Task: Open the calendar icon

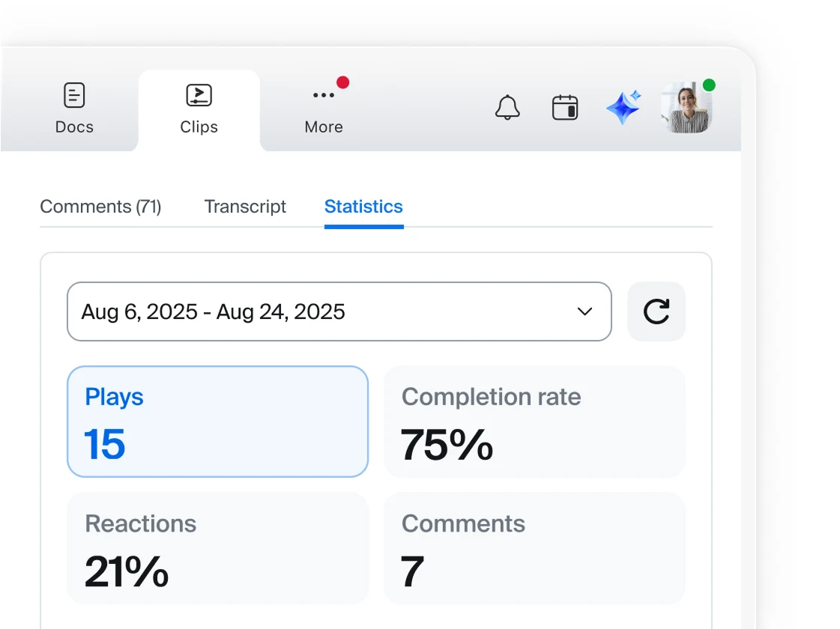Action: [565, 107]
